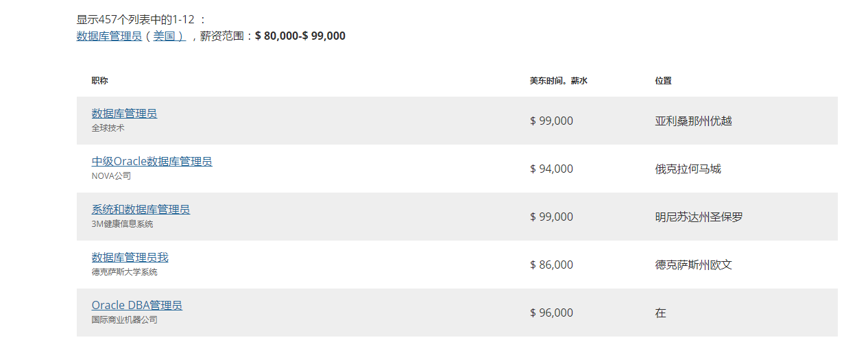Open the 数据库管理员 job from 全球技术
This screenshot has height=342, width=868.
click(124, 113)
